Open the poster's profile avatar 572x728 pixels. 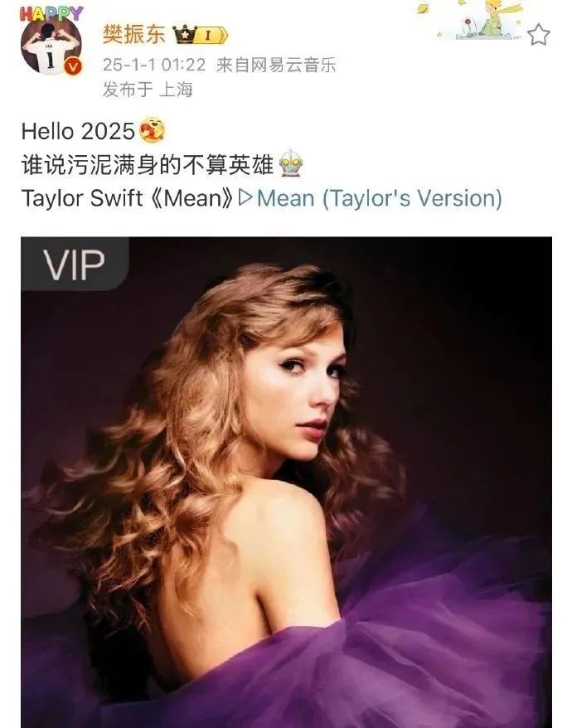click(x=51, y=44)
